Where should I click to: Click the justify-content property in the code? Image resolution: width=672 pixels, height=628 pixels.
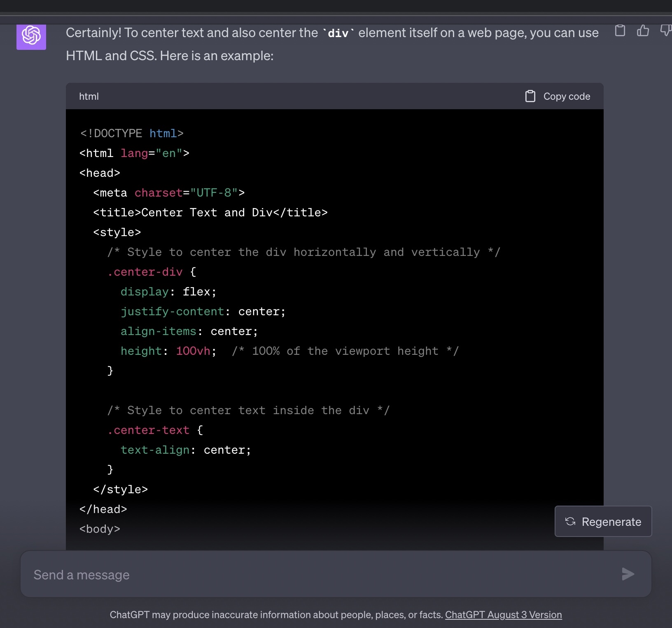173,312
